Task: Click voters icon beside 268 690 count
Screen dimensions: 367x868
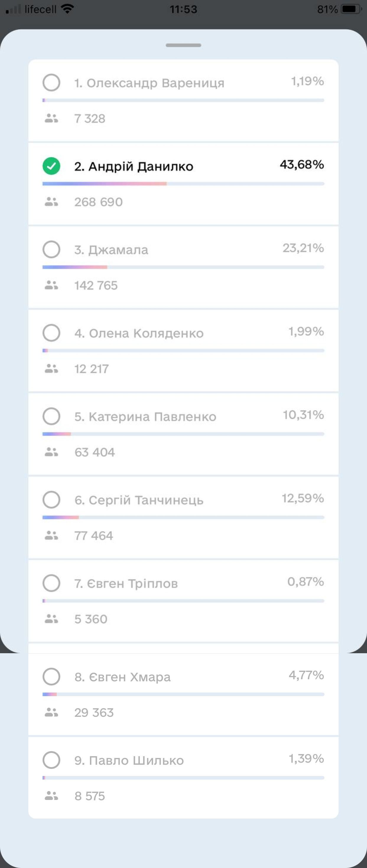Action: click(x=51, y=202)
